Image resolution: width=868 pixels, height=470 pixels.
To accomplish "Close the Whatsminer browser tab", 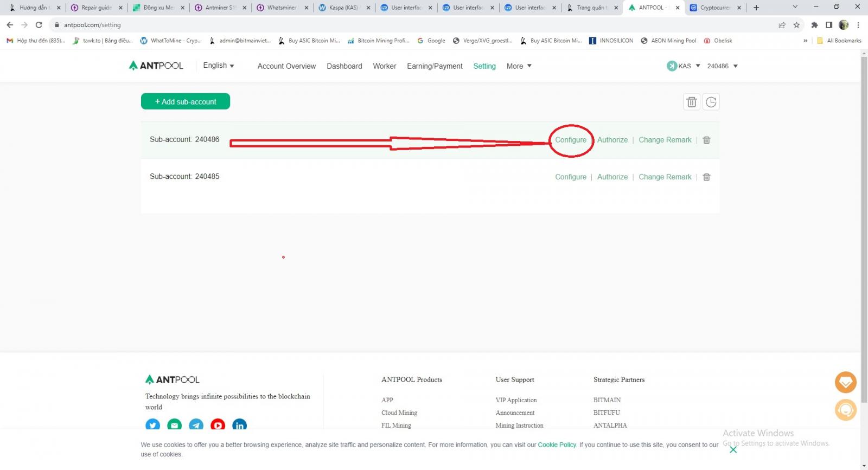I will 307,8.
